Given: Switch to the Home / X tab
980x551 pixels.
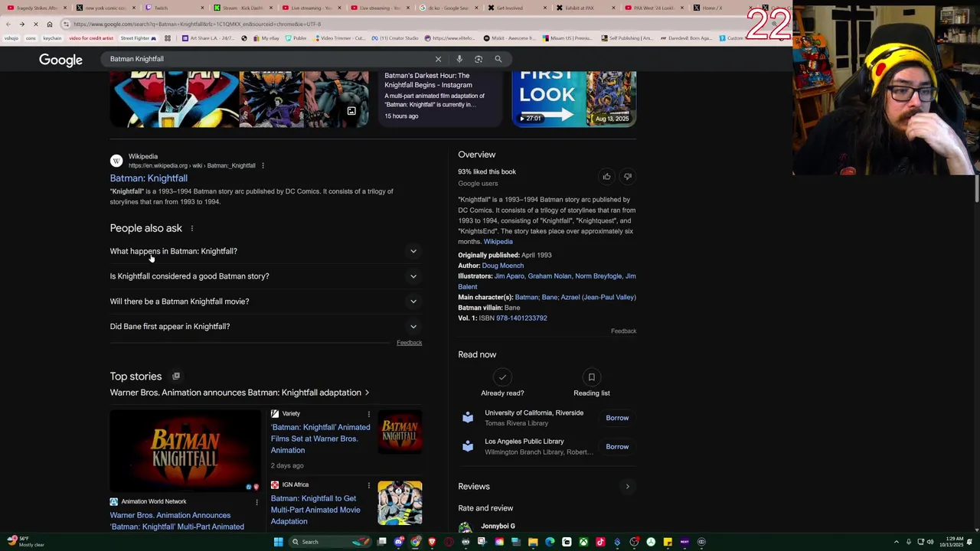Looking at the screenshot, I should tap(712, 8).
